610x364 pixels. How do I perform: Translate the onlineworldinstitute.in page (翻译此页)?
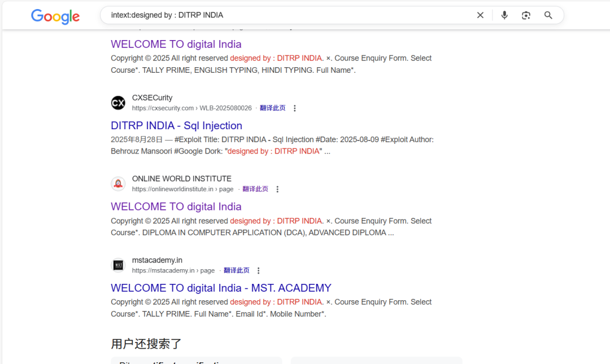255,189
